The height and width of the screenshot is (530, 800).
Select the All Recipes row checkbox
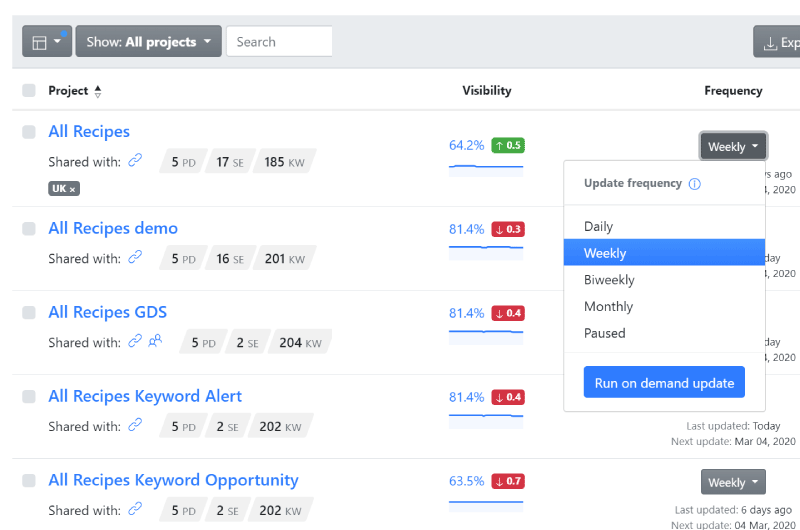click(29, 132)
